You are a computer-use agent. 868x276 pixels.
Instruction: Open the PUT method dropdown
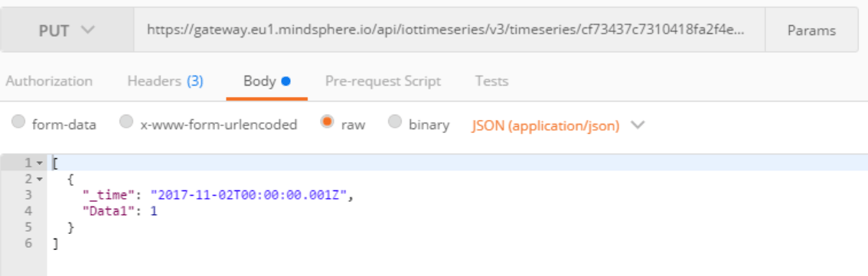[67, 31]
